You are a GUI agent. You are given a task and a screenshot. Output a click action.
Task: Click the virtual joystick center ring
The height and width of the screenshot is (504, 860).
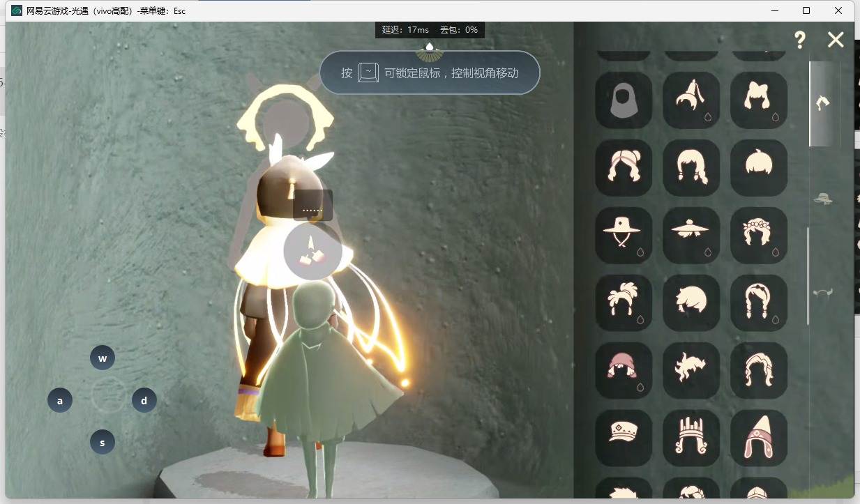pos(108,395)
